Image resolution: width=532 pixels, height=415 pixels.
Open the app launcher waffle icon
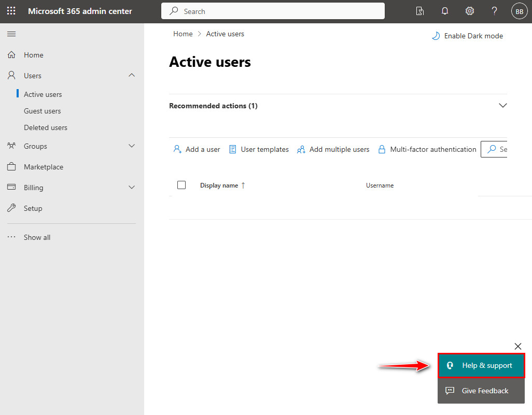(11, 11)
